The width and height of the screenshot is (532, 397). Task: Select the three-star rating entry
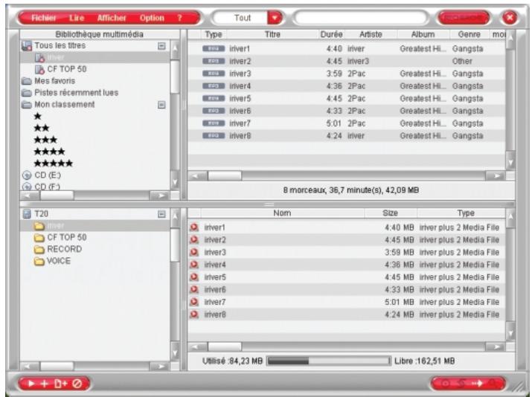point(45,140)
